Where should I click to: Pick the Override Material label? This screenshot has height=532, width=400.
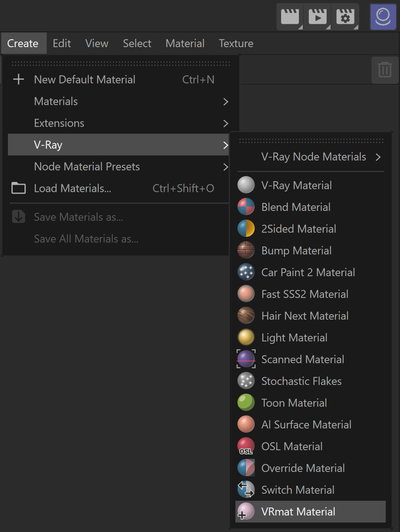pyautogui.click(x=303, y=468)
